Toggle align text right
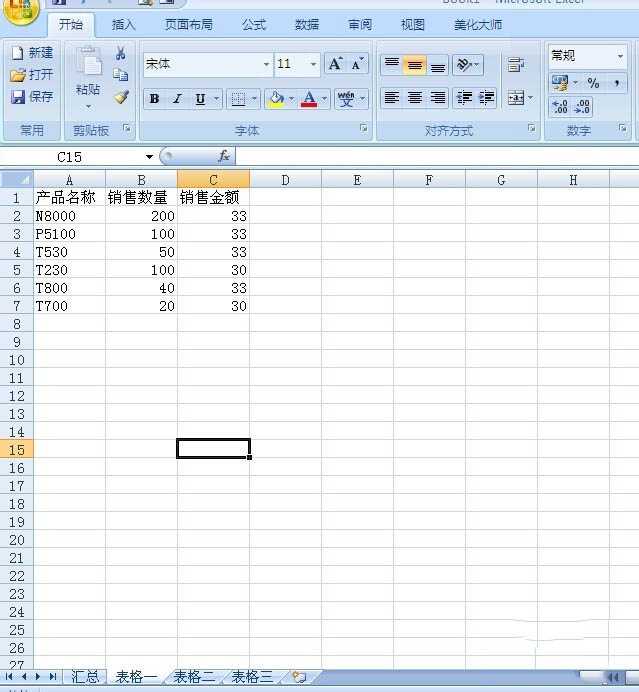 (437, 97)
